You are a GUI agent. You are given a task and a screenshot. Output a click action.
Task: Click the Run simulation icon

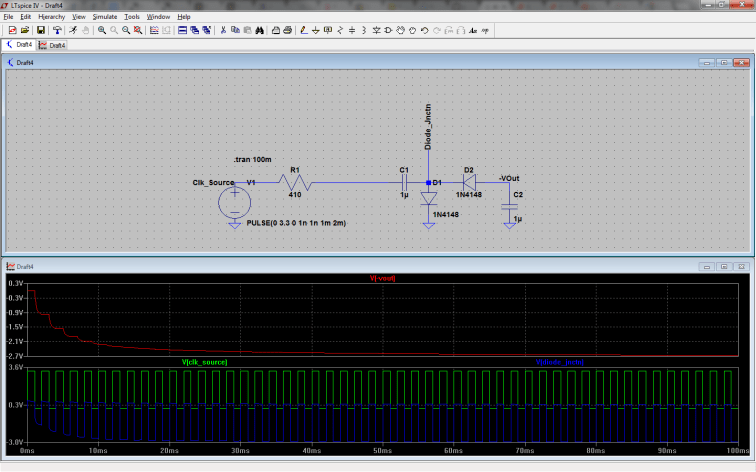(x=73, y=31)
